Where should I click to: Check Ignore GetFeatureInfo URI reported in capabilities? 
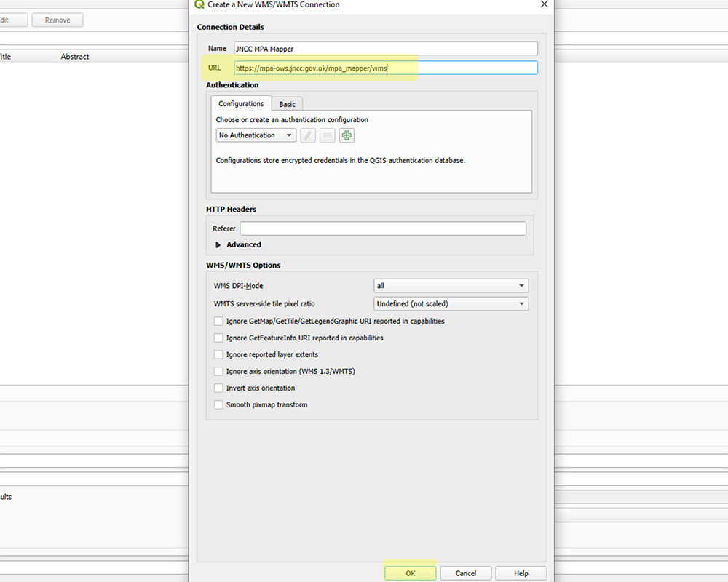coord(219,338)
